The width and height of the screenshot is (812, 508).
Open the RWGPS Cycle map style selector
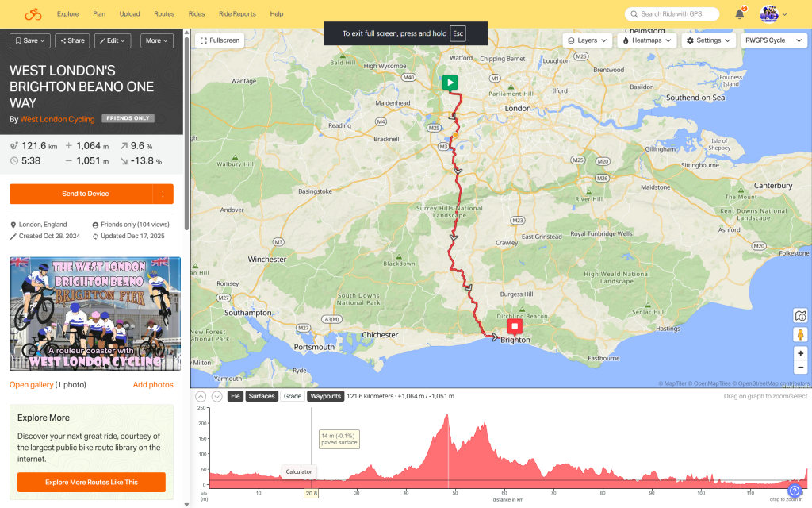pos(771,40)
